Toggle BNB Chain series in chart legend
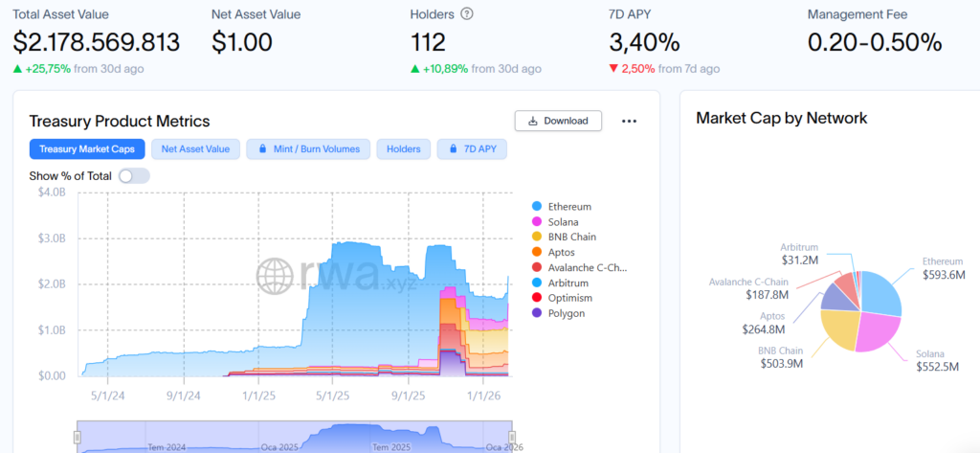980x453 pixels. (563, 238)
